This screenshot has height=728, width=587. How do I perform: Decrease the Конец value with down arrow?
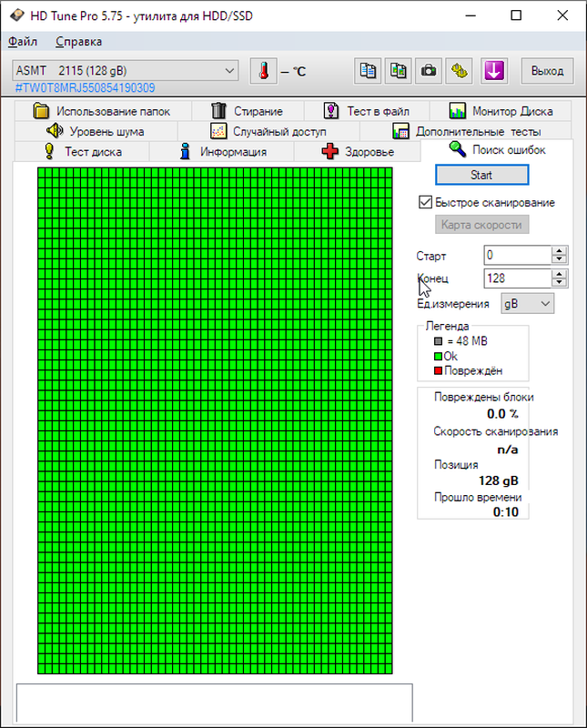tap(560, 283)
